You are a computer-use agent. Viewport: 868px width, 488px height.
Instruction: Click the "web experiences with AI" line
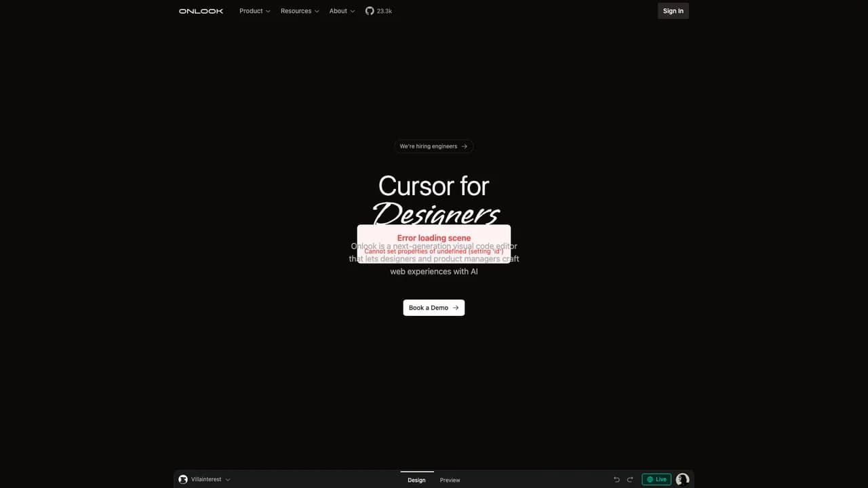click(434, 271)
